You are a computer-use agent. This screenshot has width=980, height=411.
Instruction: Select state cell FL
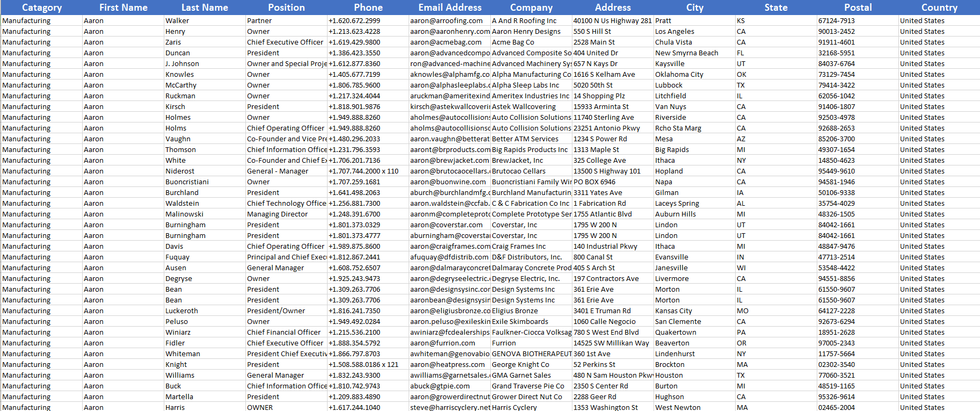(x=776, y=53)
